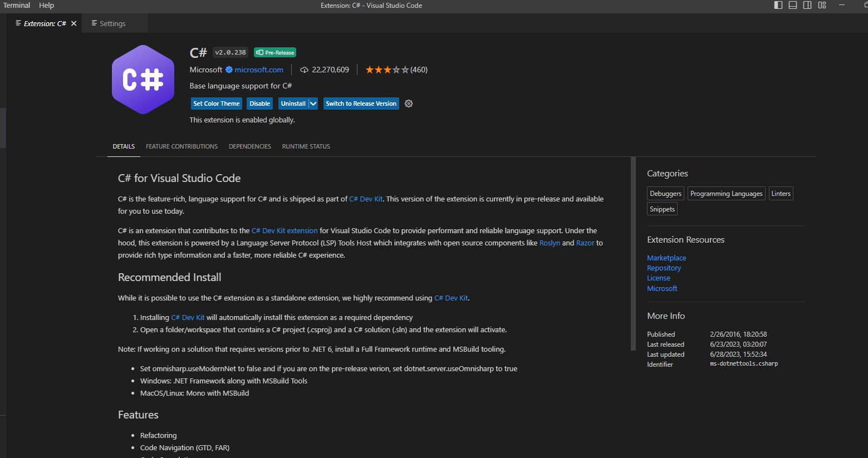This screenshot has width=868, height=458.
Task: Open Customize Layout icon
Action: (x=822, y=5)
